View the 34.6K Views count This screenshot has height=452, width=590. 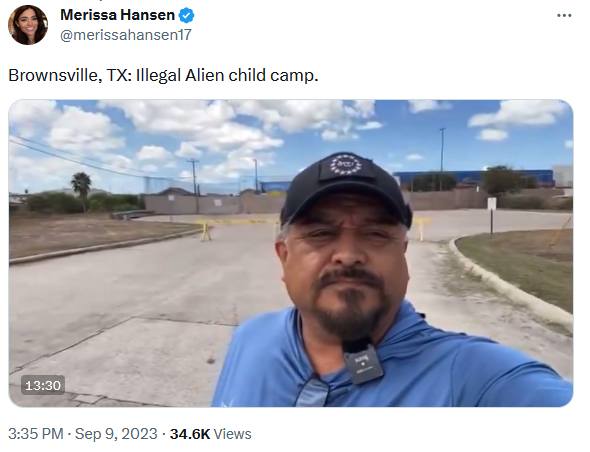click(210, 434)
